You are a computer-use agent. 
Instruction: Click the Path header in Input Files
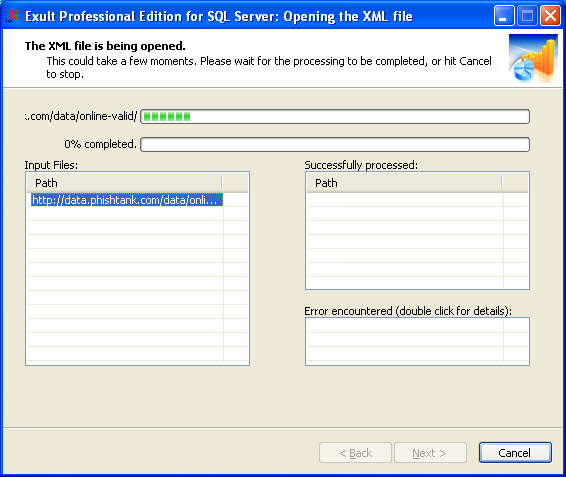tap(125, 183)
